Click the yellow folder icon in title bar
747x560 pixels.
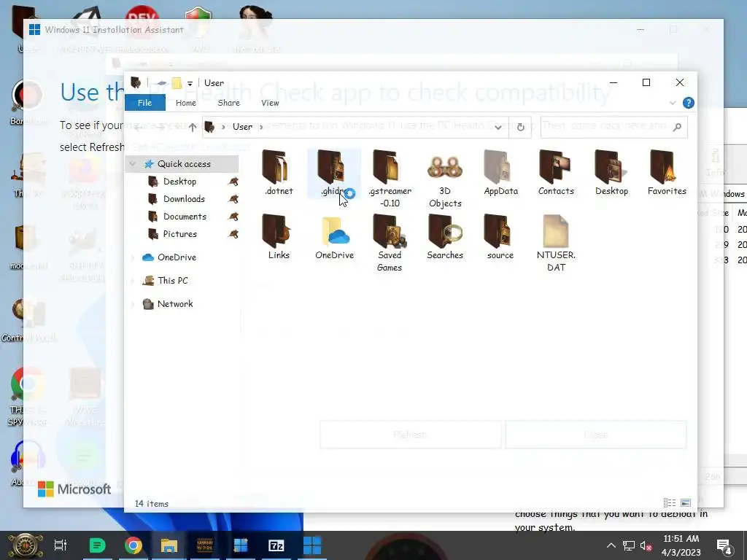(x=177, y=83)
